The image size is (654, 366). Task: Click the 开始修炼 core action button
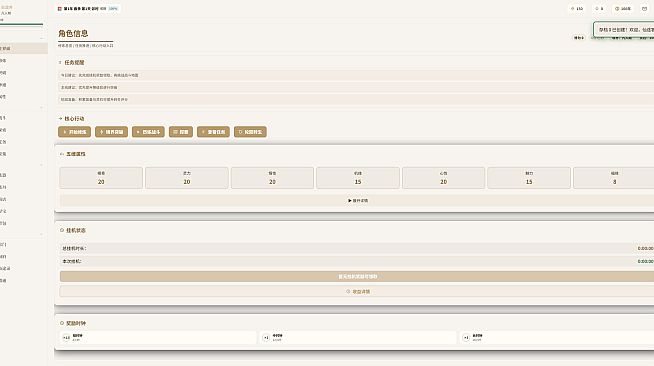click(x=74, y=132)
